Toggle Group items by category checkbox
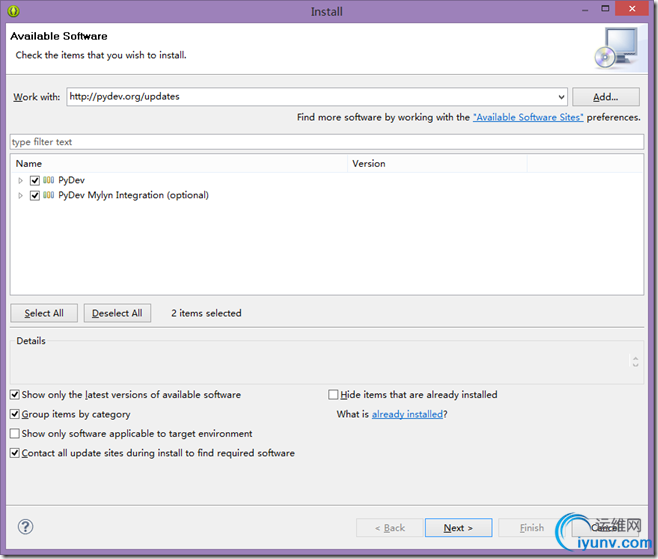The height and width of the screenshot is (559, 658). 15,414
